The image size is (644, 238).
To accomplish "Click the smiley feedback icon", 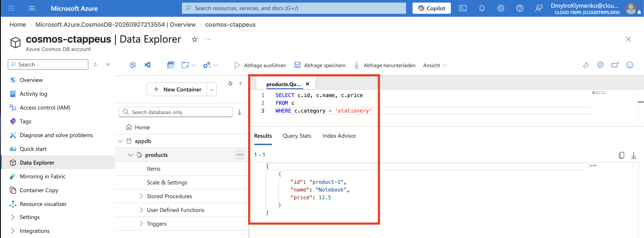I will (x=630, y=65).
